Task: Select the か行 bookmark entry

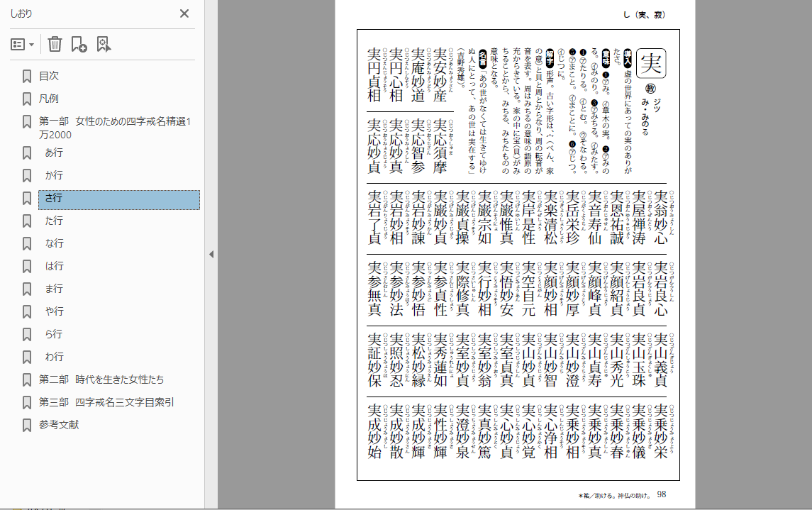Action: 54,175
